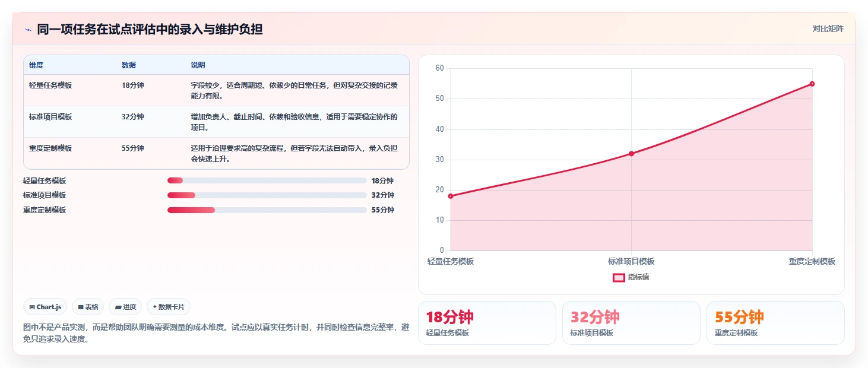Click the y-axis label 60 on chart

440,68
